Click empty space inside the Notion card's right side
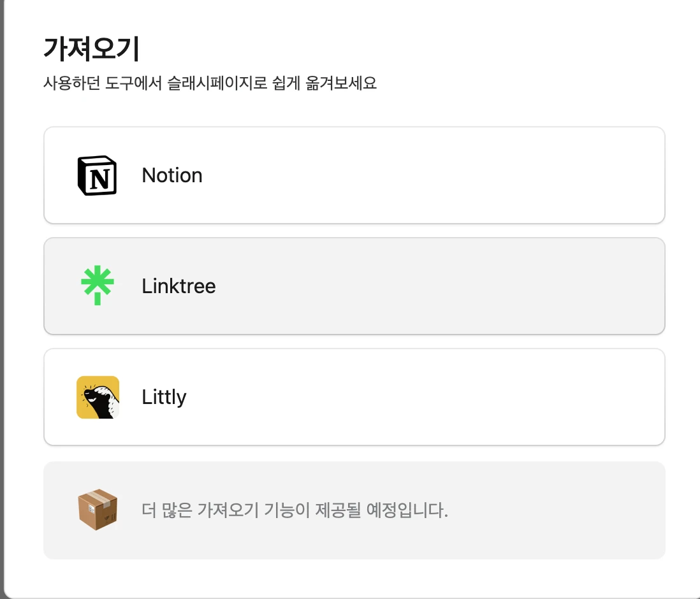This screenshot has width=700, height=599. pos(491,175)
